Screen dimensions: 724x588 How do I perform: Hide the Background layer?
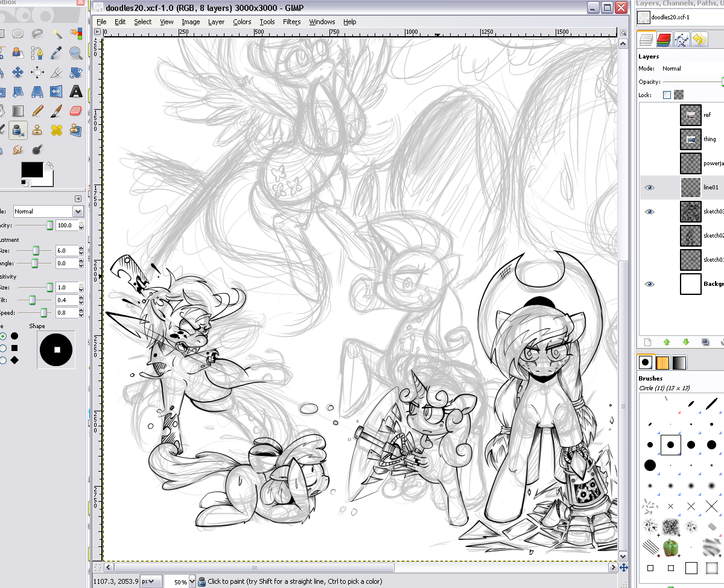point(649,284)
